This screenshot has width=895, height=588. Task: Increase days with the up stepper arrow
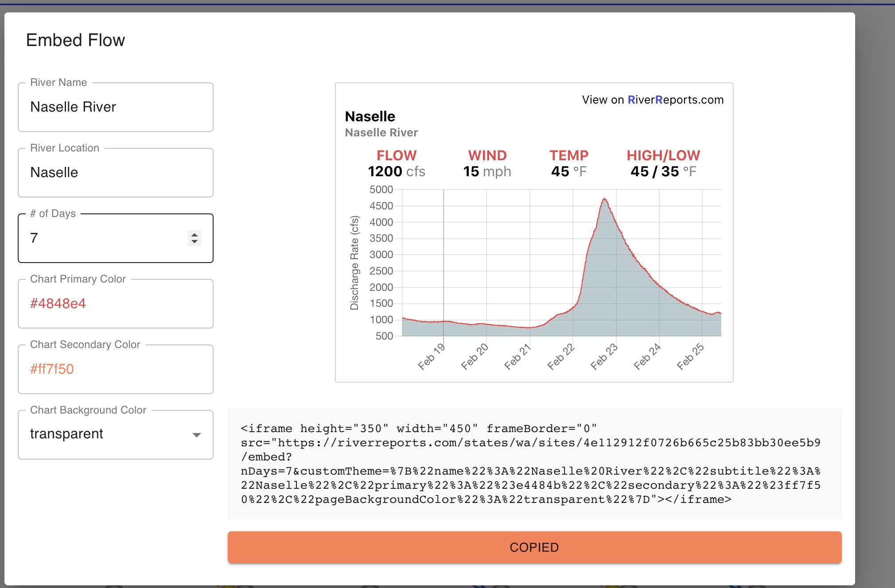coord(194,234)
